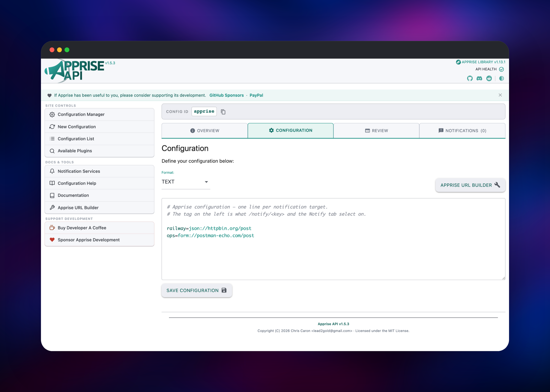The height and width of the screenshot is (392, 550).
Task: Click the API HEALTH label
Action: (x=486, y=69)
